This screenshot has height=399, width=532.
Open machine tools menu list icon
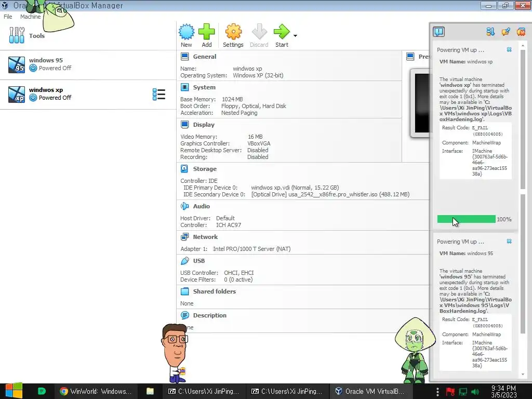coord(159,95)
